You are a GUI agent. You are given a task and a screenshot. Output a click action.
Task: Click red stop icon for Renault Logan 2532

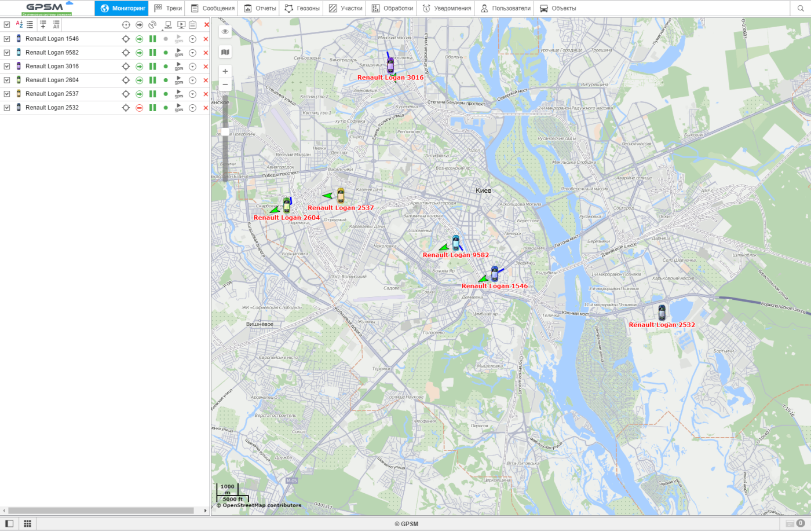[x=139, y=108]
